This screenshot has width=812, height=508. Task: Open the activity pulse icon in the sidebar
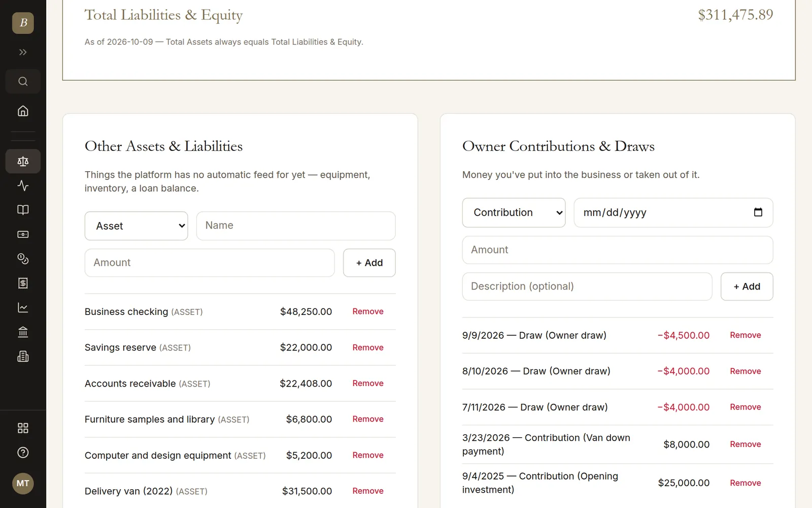coord(23,186)
